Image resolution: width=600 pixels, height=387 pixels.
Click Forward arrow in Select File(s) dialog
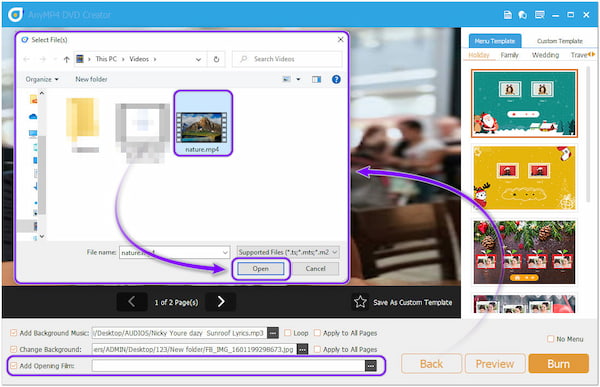tap(42, 59)
